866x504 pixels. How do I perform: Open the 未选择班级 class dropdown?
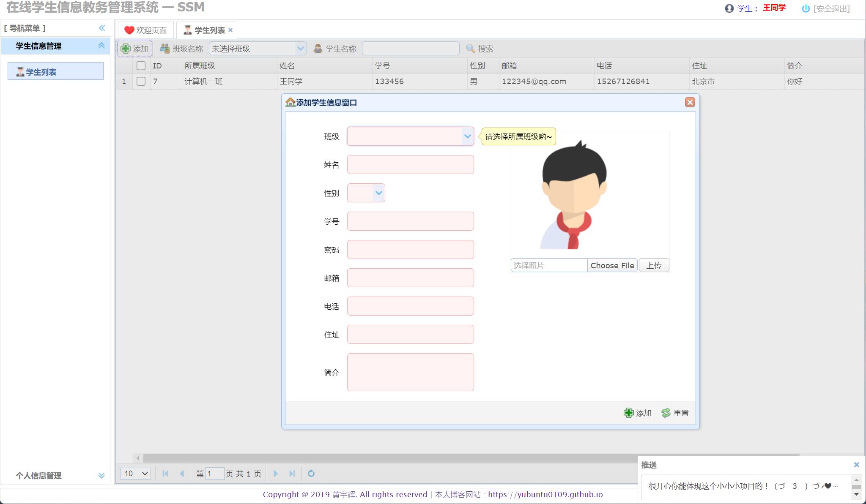(301, 48)
